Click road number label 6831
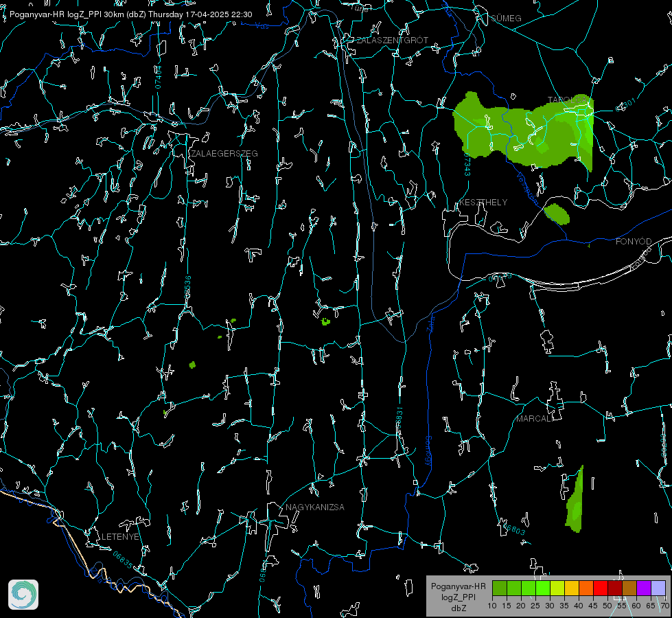 tap(399, 418)
